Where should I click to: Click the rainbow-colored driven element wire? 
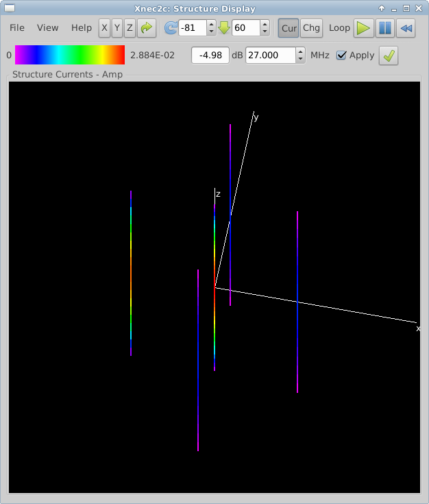(214, 288)
